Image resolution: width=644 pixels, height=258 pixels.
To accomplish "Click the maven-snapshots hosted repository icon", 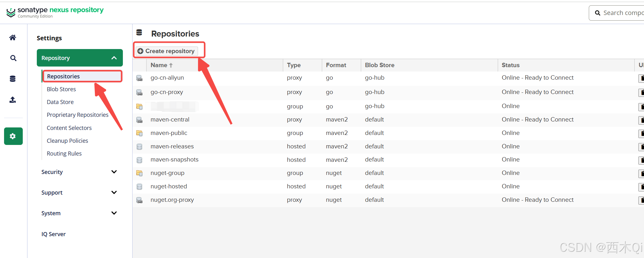I will point(139,160).
